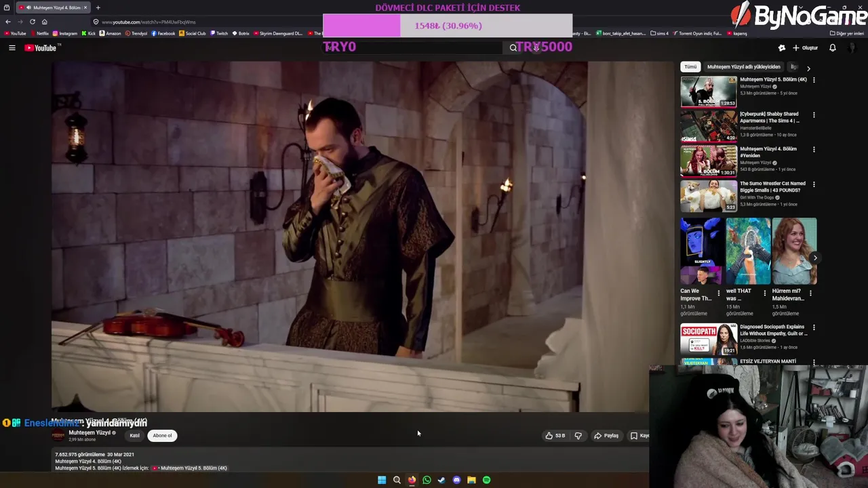Open the Amazon bookmark
Screen dimensions: 868x488
111,33
